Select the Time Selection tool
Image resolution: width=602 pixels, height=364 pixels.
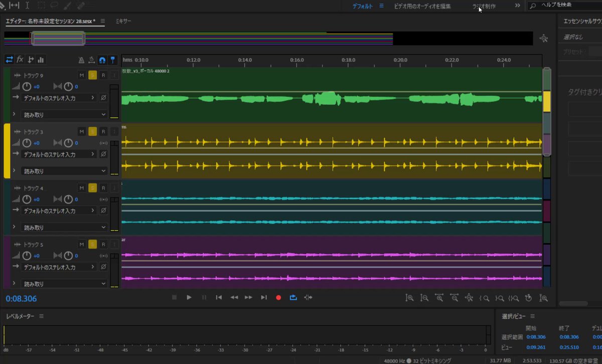tap(27, 5)
